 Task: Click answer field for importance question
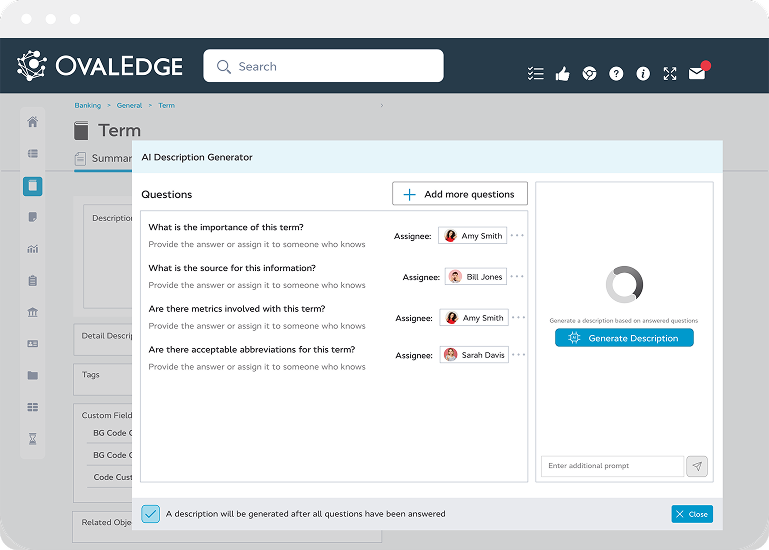pyautogui.click(x=256, y=244)
